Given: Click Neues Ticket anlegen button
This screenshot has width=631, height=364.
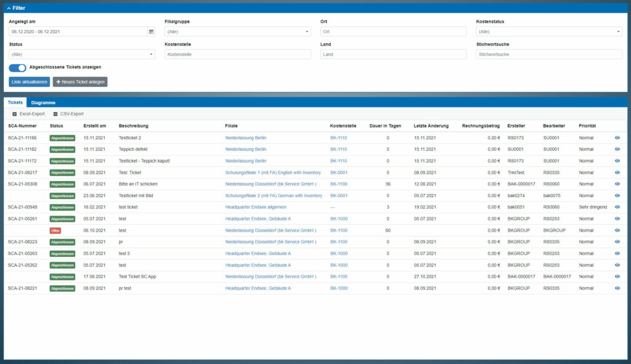Looking at the screenshot, I should 80,82.
